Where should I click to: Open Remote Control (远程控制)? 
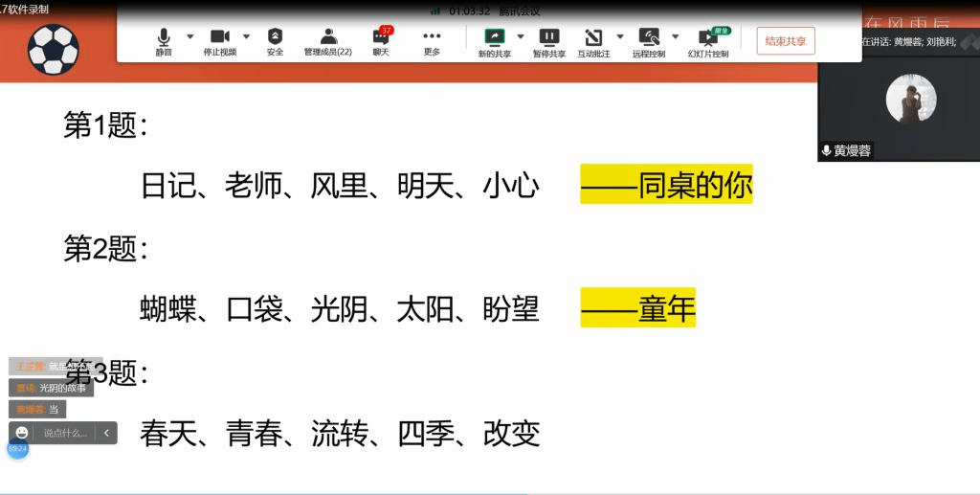(x=649, y=40)
